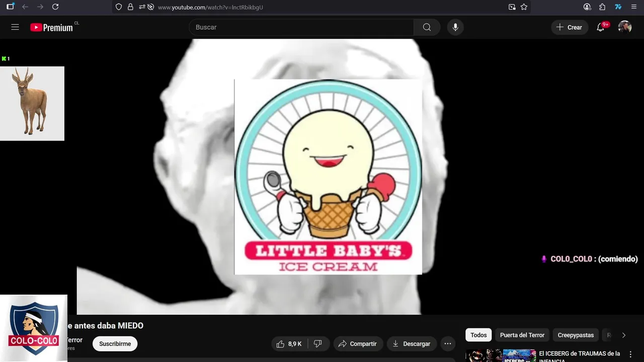Screen dimensions: 644x362
Task: Open El ICEBERG de TRAUMAS recommended video
Action: 579,356
